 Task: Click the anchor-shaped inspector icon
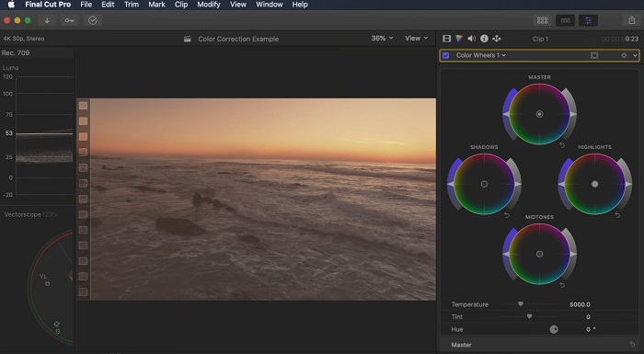tap(497, 39)
